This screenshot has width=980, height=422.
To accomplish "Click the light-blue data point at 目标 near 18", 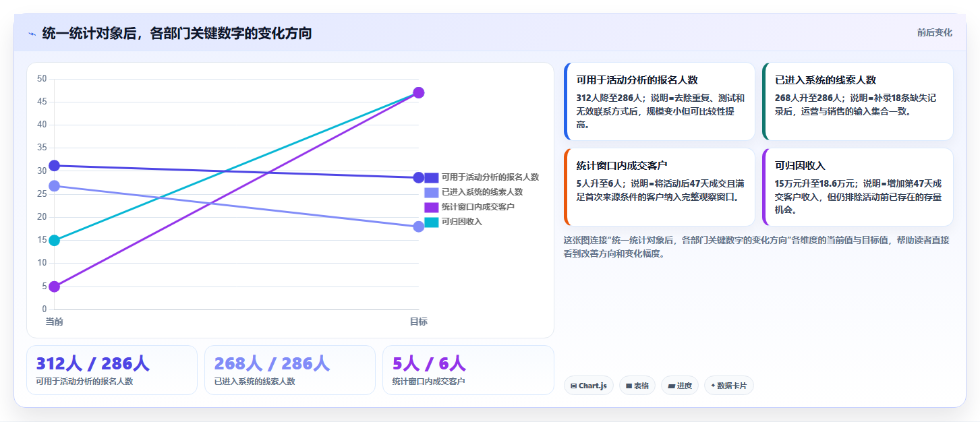I will tap(418, 227).
